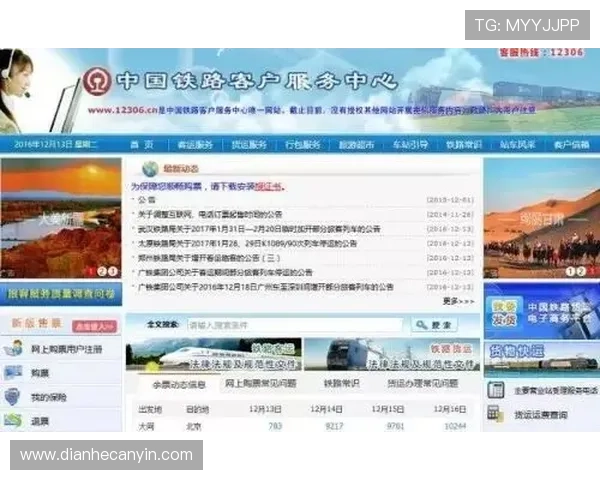Show slide 3 of the left carousel
This screenshot has height=480, width=600.
112,271
